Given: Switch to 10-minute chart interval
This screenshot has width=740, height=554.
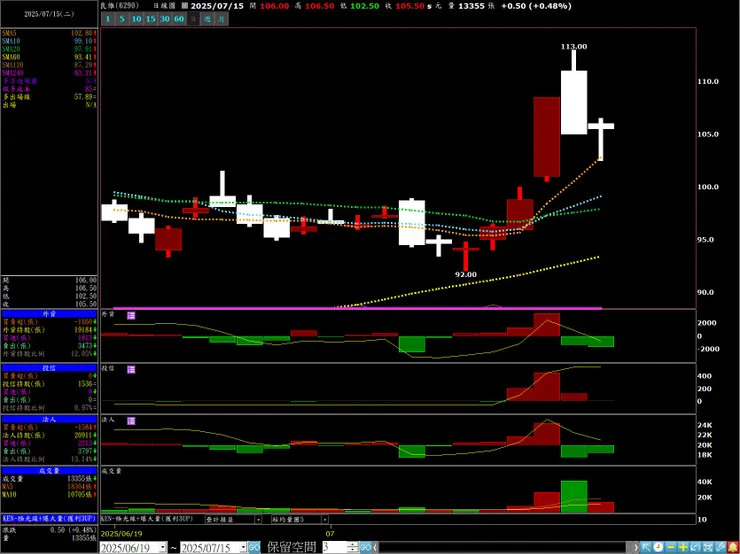Looking at the screenshot, I should coord(136,19).
